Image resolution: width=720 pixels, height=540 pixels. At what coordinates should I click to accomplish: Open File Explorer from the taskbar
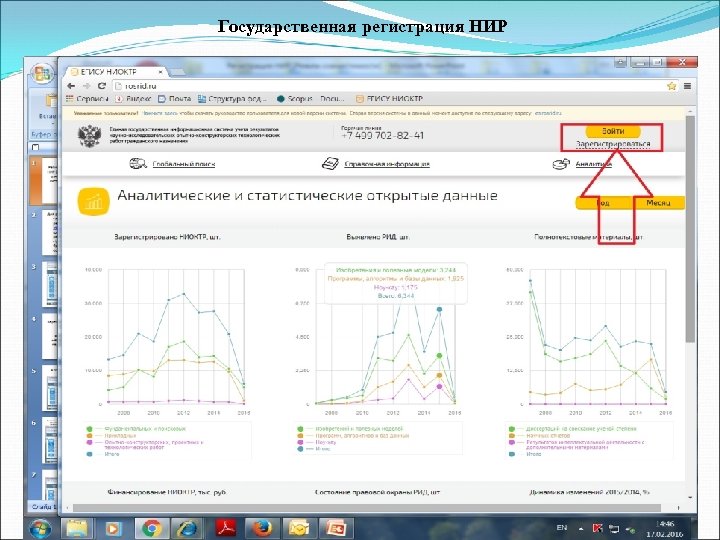tap(77, 529)
